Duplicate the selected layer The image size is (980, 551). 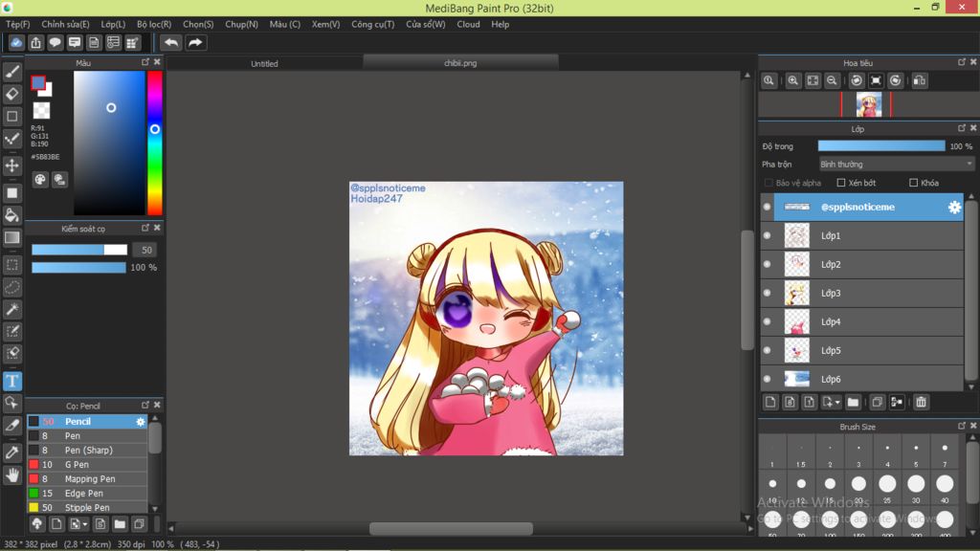coord(877,403)
